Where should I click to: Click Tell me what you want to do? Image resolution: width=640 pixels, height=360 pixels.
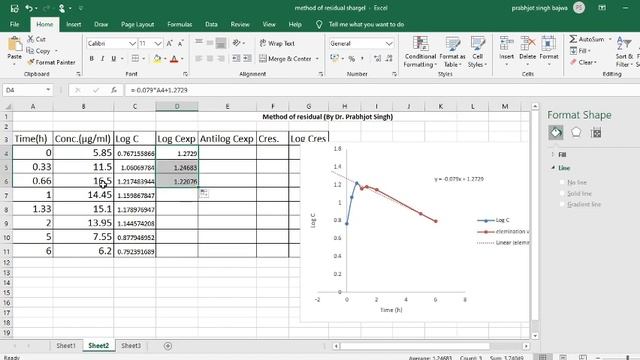tap(366, 24)
